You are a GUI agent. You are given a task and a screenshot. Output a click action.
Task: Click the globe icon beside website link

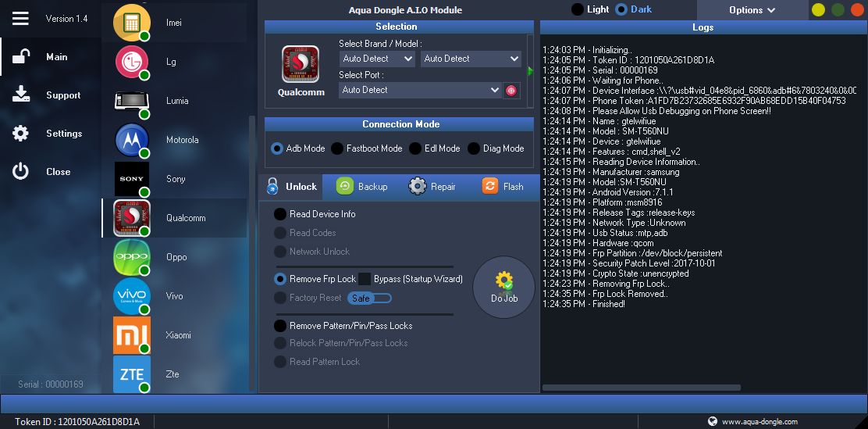tap(713, 421)
